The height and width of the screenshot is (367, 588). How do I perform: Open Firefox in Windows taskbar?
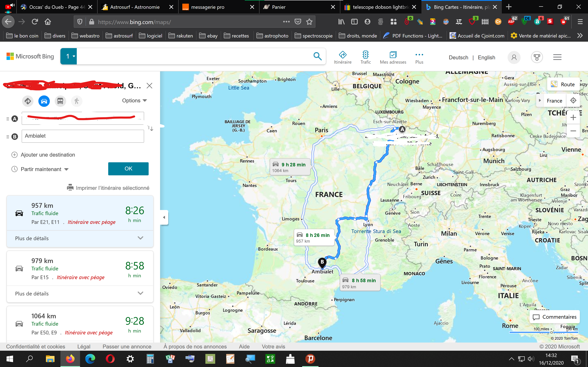click(x=70, y=359)
